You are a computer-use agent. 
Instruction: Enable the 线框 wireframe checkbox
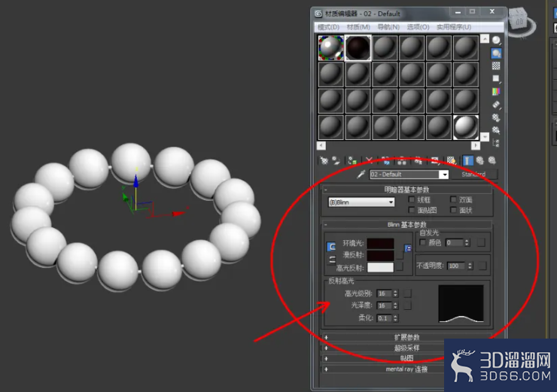(x=412, y=199)
